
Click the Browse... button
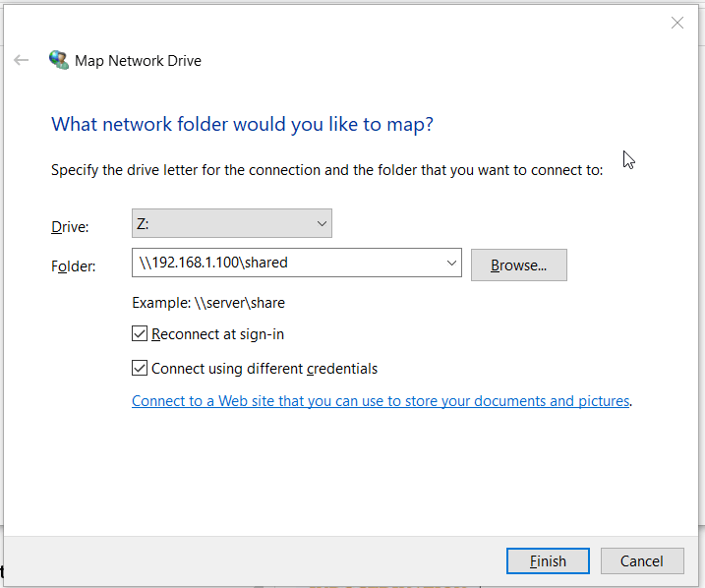pyautogui.click(x=519, y=265)
